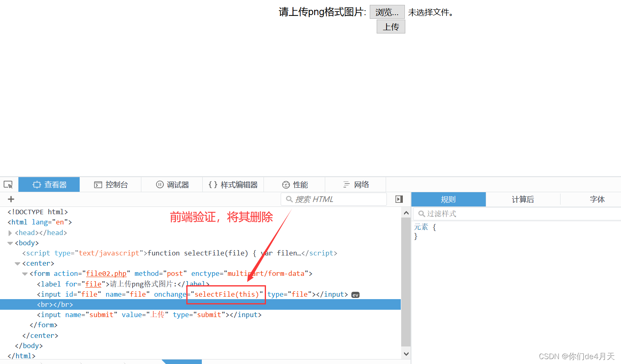Select the closing center tag line
Image resolution: width=621 pixels, height=364 pixels.
tap(40, 335)
